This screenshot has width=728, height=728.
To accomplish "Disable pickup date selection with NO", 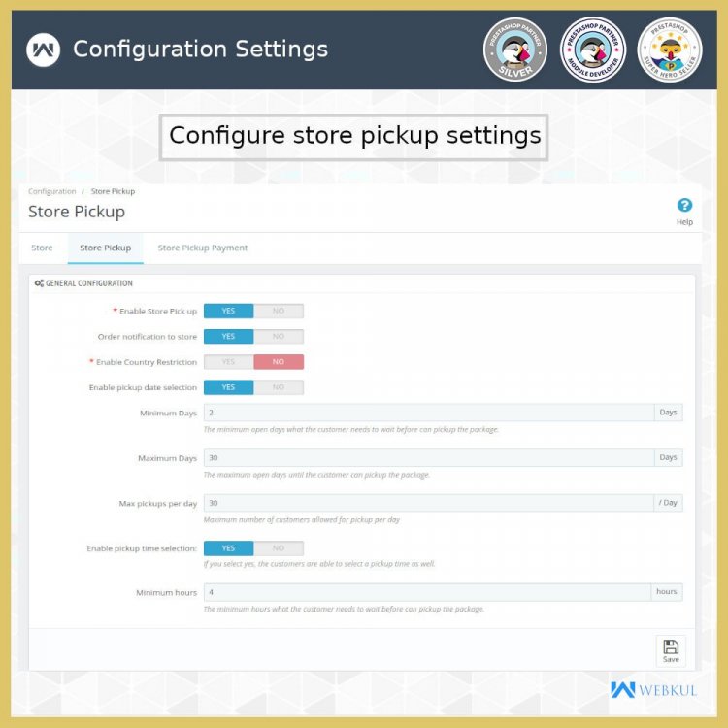I will pyautogui.click(x=279, y=387).
